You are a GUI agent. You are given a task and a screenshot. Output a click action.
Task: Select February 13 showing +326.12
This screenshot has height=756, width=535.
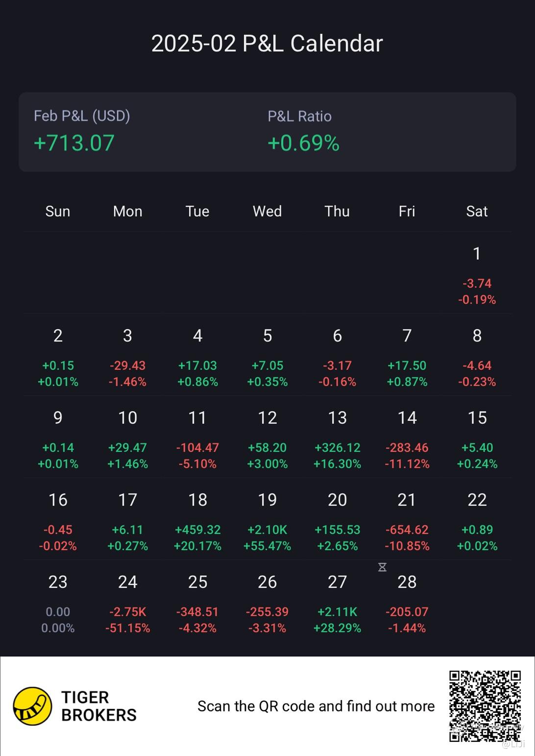[338, 439]
